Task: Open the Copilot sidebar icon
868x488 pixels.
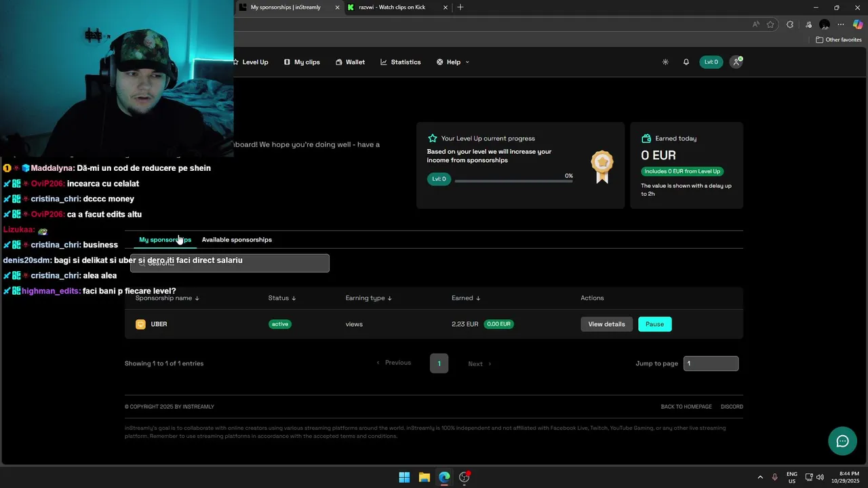Action: click(858, 24)
